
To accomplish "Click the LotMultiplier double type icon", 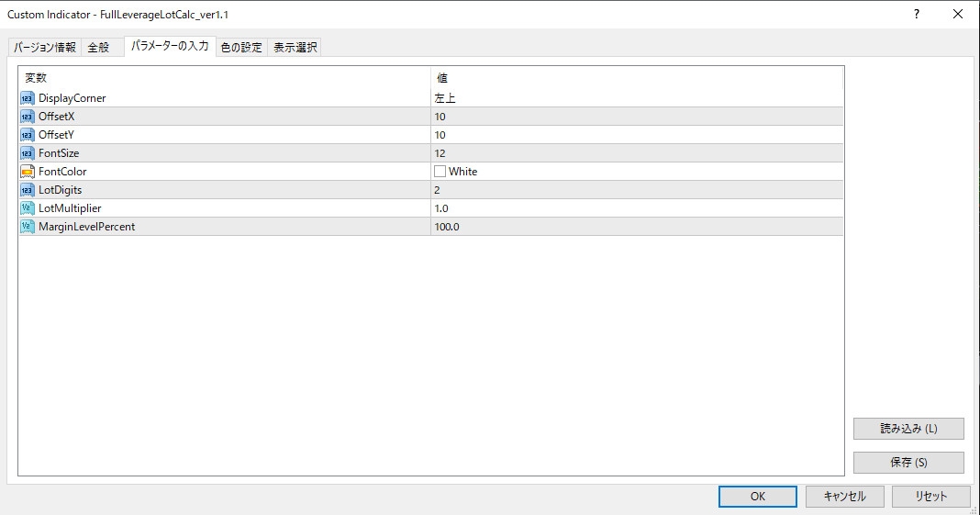I will click(27, 208).
